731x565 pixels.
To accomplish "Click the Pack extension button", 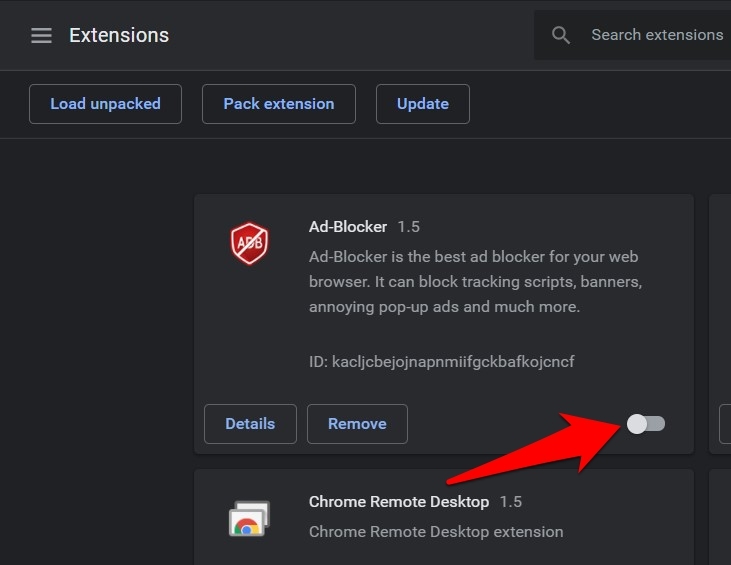I will (x=279, y=104).
